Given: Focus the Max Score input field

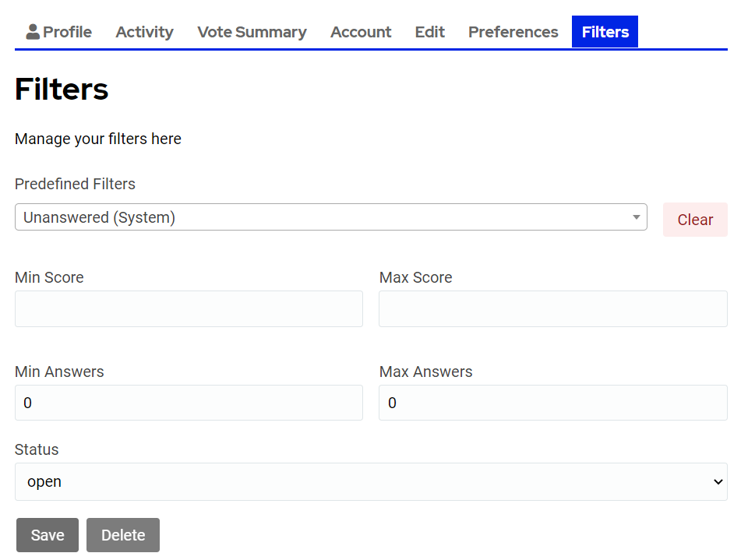Looking at the screenshot, I should pyautogui.click(x=553, y=308).
